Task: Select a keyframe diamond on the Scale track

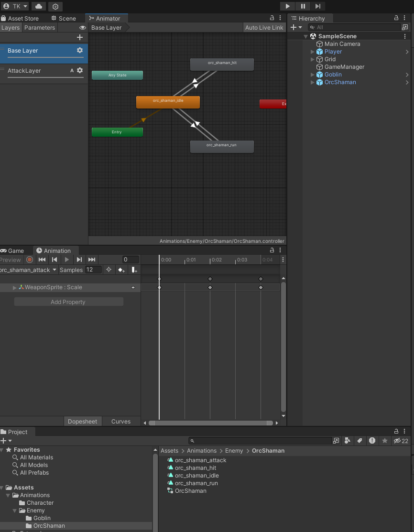Action: pyautogui.click(x=160, y=287)
